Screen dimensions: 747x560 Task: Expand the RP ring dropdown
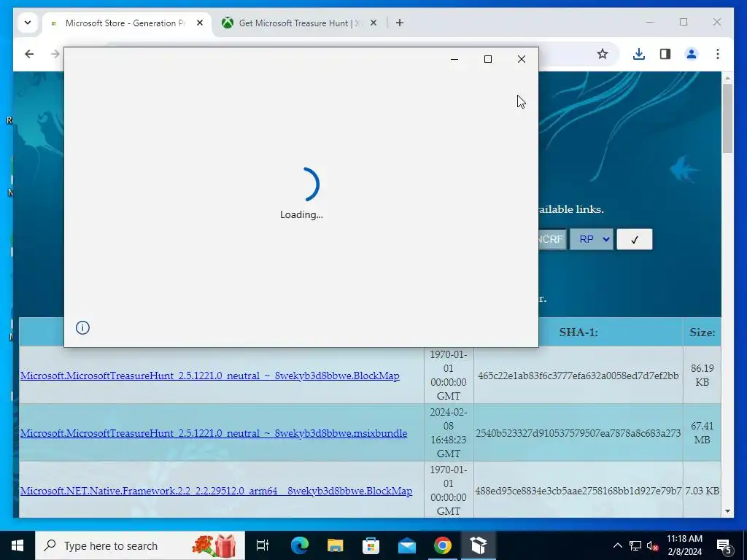[x=591, y=239]
